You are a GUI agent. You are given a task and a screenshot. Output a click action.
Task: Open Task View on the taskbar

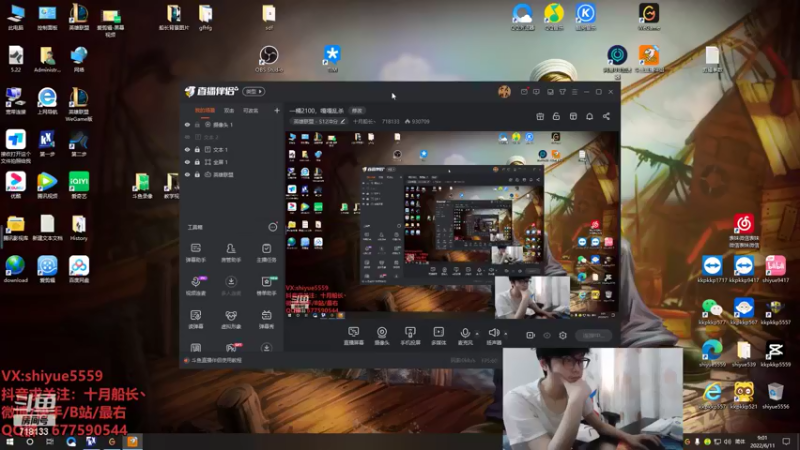50,442
